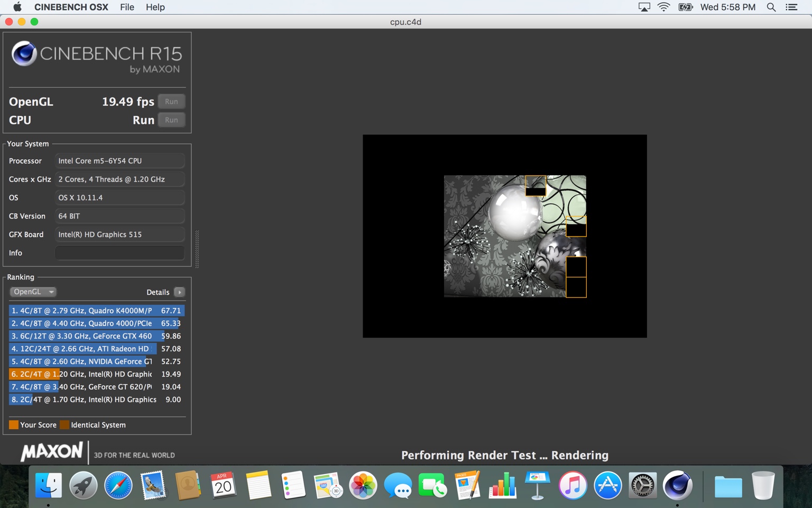Open CINEBENCH OSX application menu
The width and height of the screenshot is (812, 508).
pyautogui.click(x=71, y=7)
